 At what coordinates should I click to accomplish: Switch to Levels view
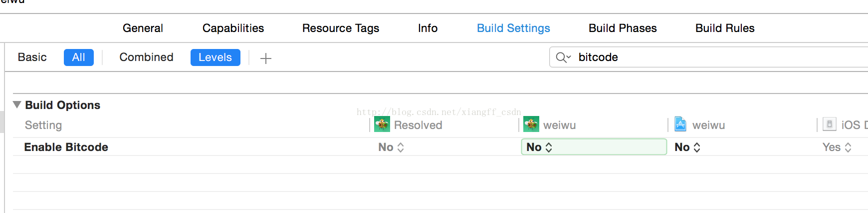coord(216,57)
